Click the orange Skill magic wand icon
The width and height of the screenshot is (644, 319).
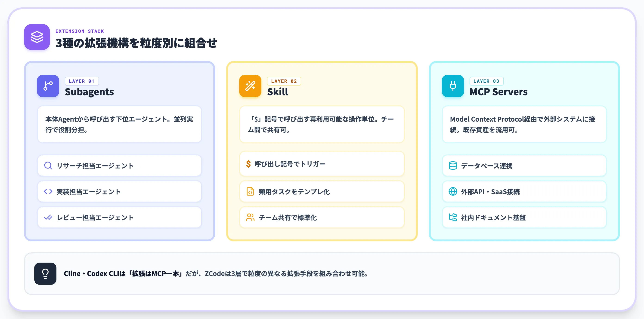point(250,86)
